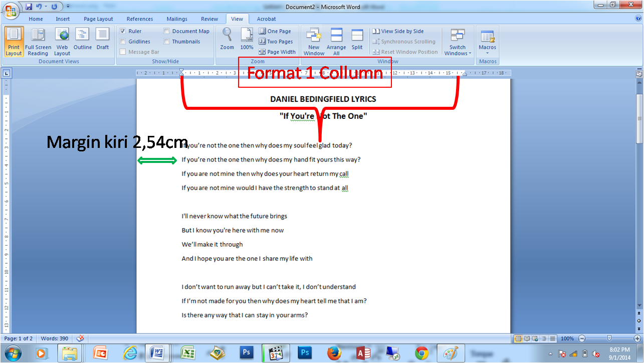Click Previous Page double-arrow button

[639, 313]
